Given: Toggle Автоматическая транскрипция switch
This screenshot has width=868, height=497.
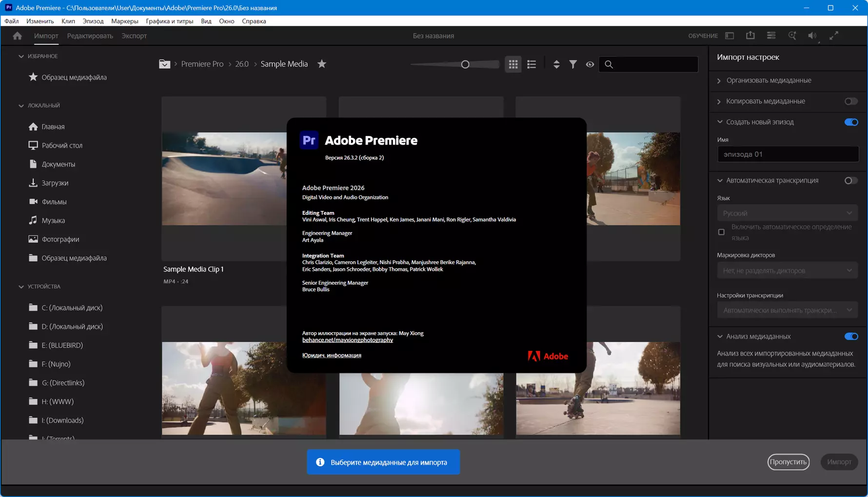Looking at the screenshot, I should click(851, 181).
